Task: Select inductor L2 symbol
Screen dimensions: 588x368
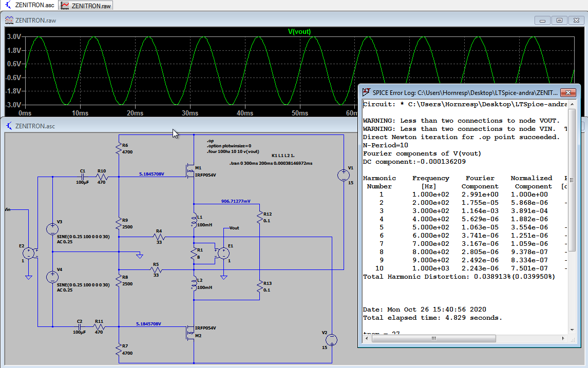Action: (194, 283)
